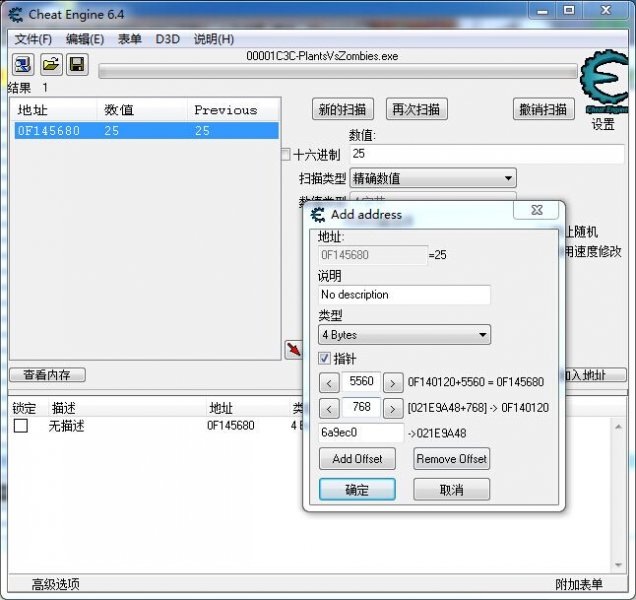This screenshot has height=600, width=636.
Task: Maximize the Cheat Engine window
Action: [x=569, y=11]
